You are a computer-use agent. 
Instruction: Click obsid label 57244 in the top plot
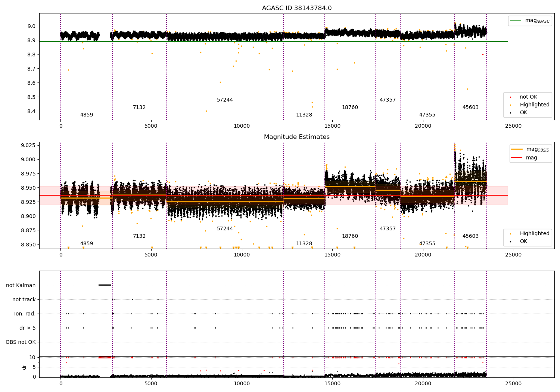click(225, 100)
